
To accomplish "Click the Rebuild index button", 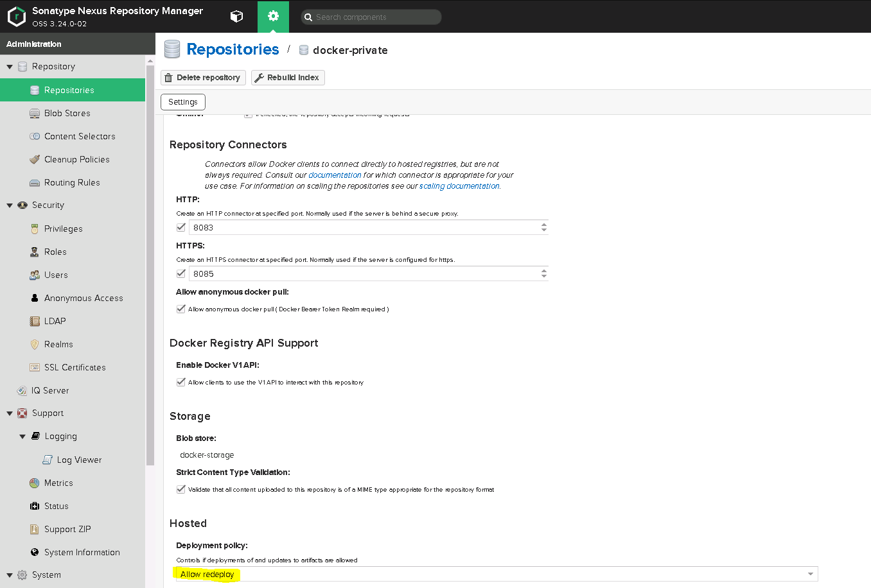I will pos(288,78).
